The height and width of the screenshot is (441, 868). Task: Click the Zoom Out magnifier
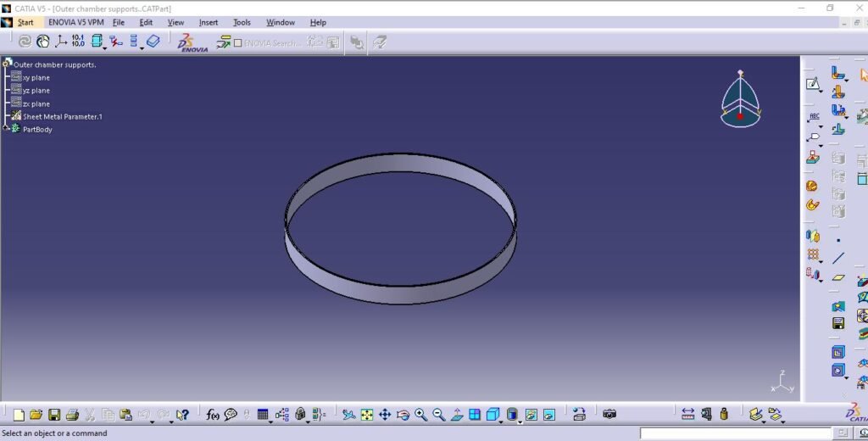click(x=439, y=415)
